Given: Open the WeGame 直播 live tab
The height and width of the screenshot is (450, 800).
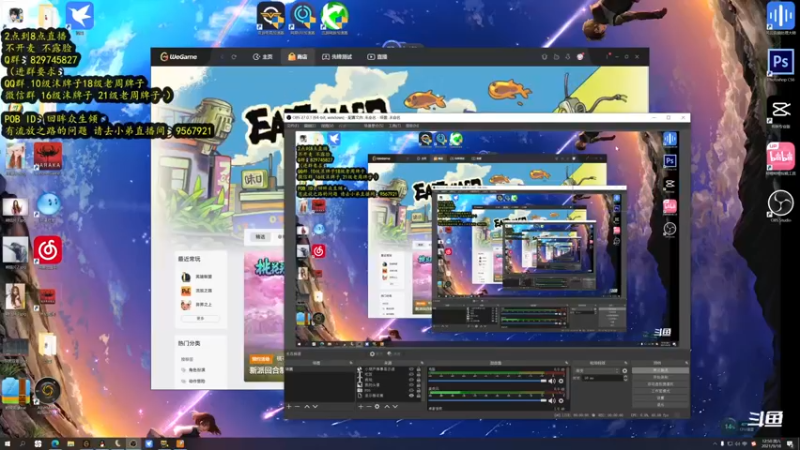Looking at the screenshot, I should point(378,57).
